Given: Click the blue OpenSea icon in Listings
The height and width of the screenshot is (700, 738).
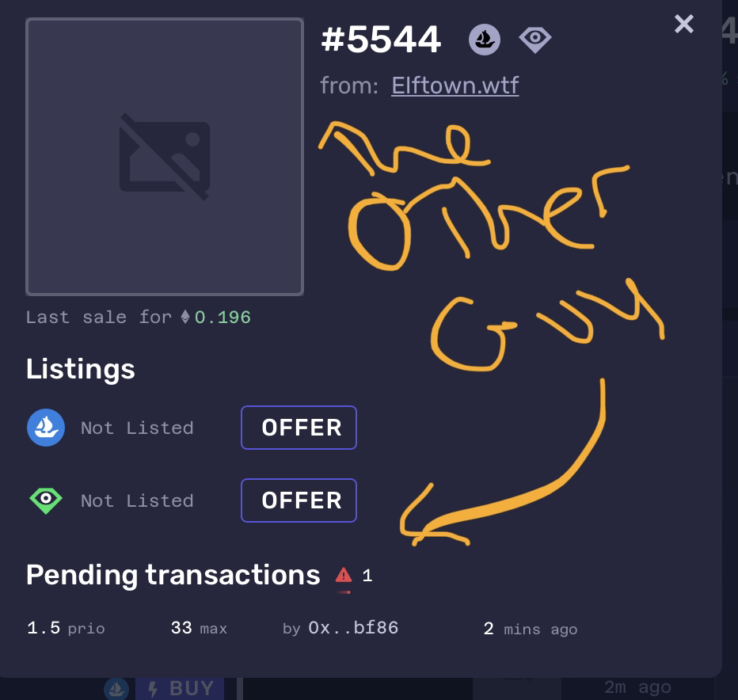Looking at the screenshot, I should click(x=46, y=428).
